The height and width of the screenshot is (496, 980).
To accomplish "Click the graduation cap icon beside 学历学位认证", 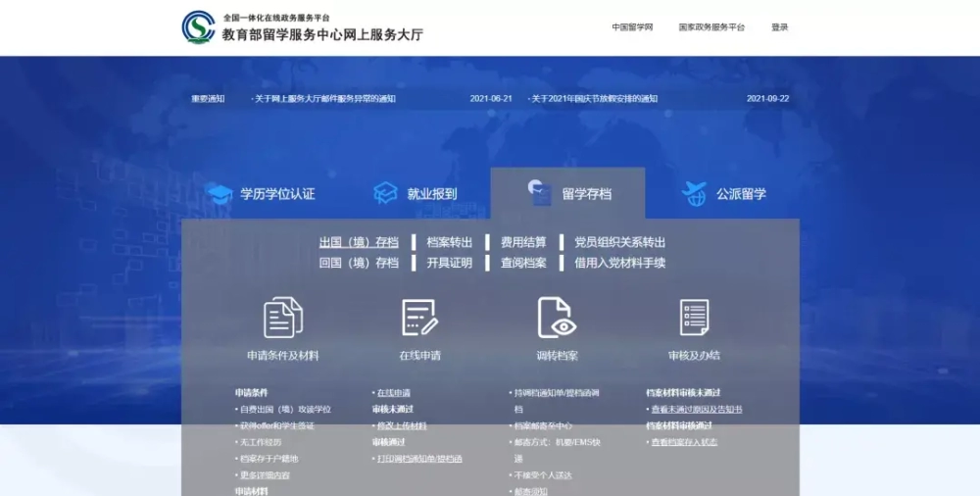I will coord(220,194).
